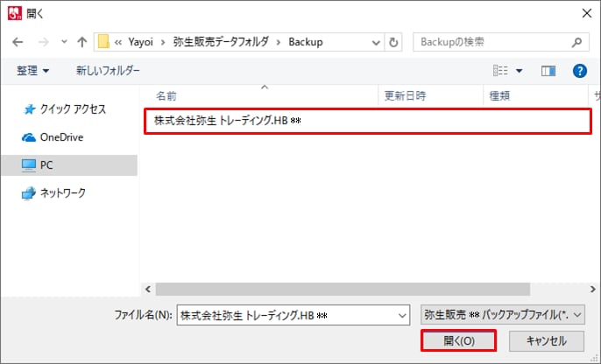
Task: Open the view options dropdown arrow
Action: [519, 71]
